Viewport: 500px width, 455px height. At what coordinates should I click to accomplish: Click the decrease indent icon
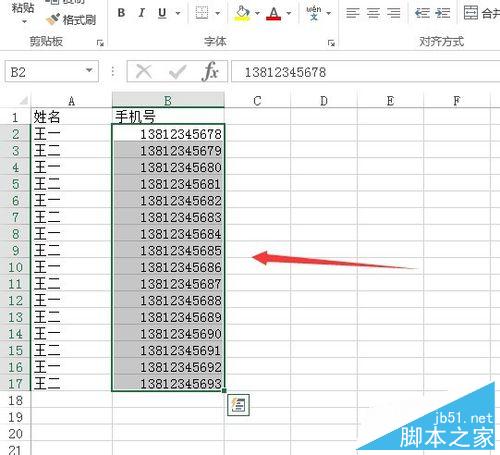click(x=422, y=13)
